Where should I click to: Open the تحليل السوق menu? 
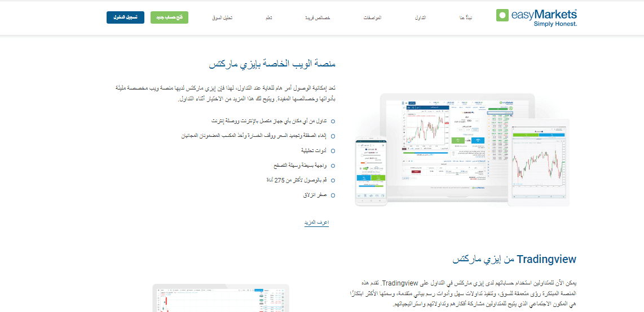222,18
